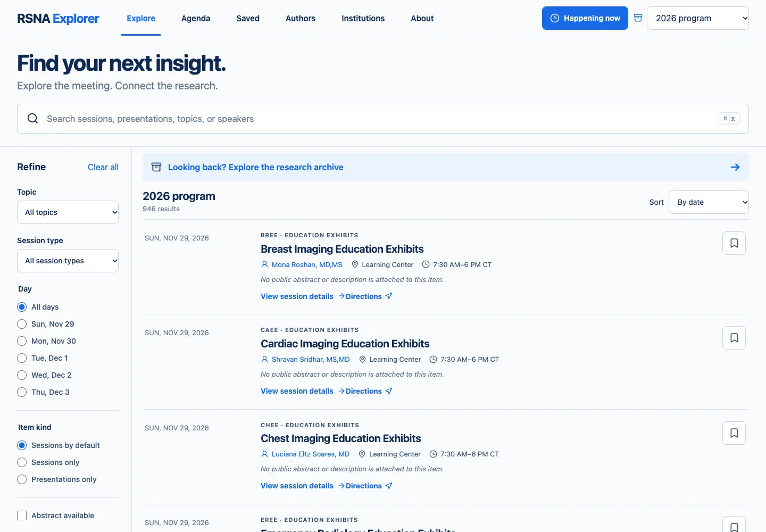Open the All session types dropdown
The image size is (766, 532).
click(x=68, y=261)
